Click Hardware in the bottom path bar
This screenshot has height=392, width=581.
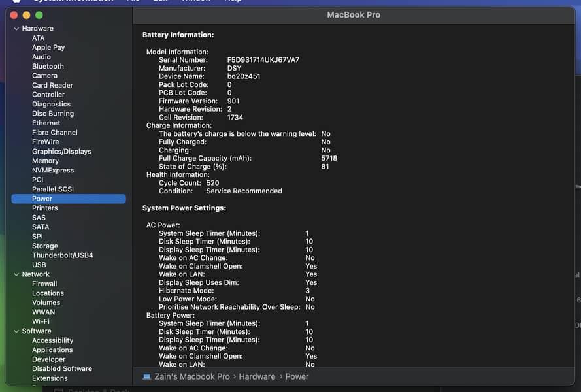tap(257, 377)
